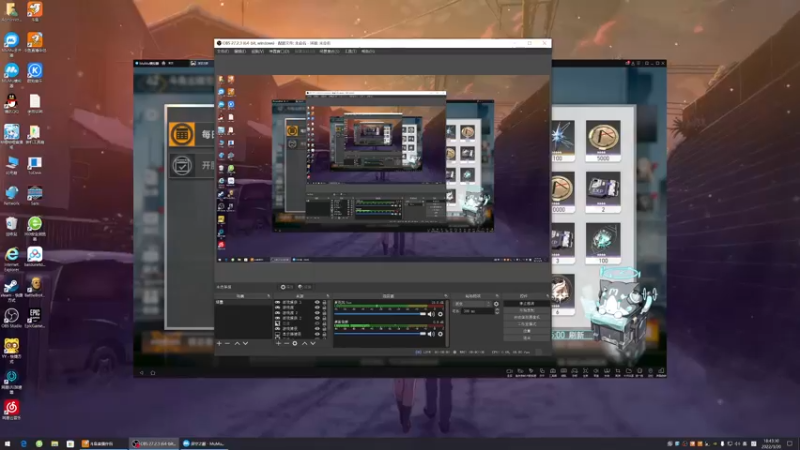Open the Docks menu in OBS
The image size is (800, 450).
click(x=279, y=51)
